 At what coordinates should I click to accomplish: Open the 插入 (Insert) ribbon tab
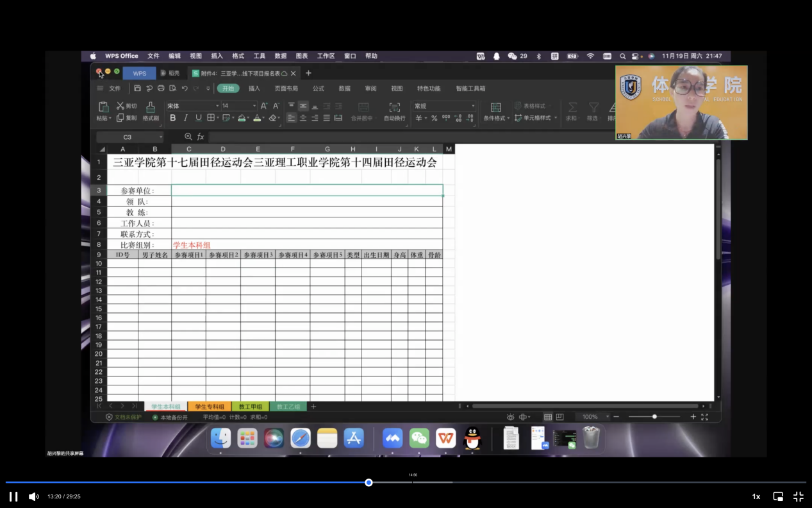click(254, 89)
